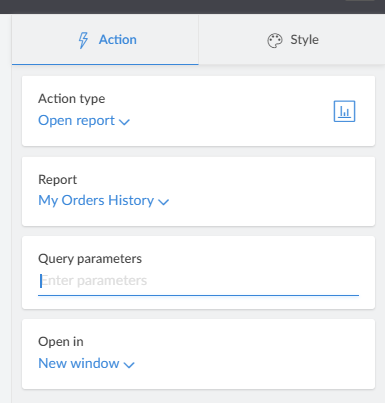Viewport: 385px width, 403px height.
Task: Click the Open in label
Action: (x=61, y=342)
